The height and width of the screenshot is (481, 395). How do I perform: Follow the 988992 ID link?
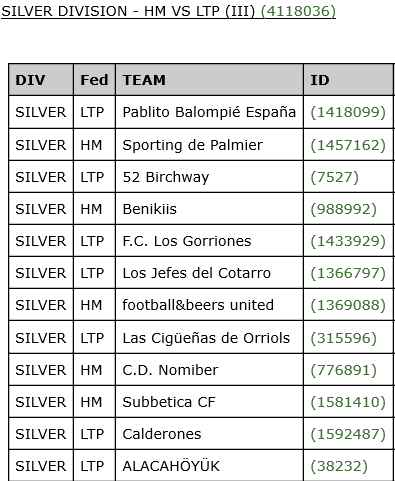tap(343, 209)
